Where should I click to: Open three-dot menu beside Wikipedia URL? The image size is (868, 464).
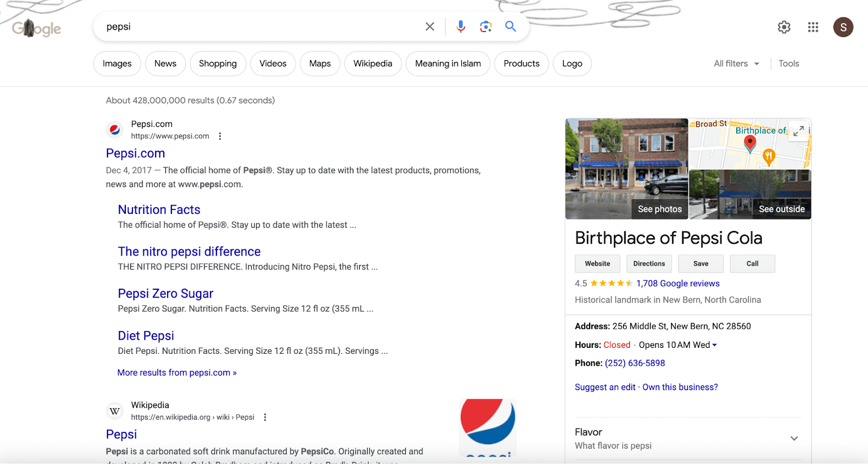265,417
